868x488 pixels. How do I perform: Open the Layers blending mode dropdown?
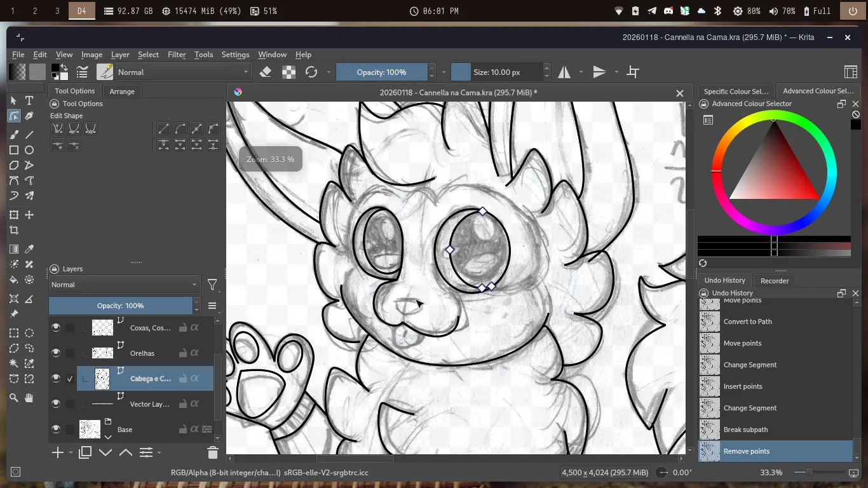(125, 285)
